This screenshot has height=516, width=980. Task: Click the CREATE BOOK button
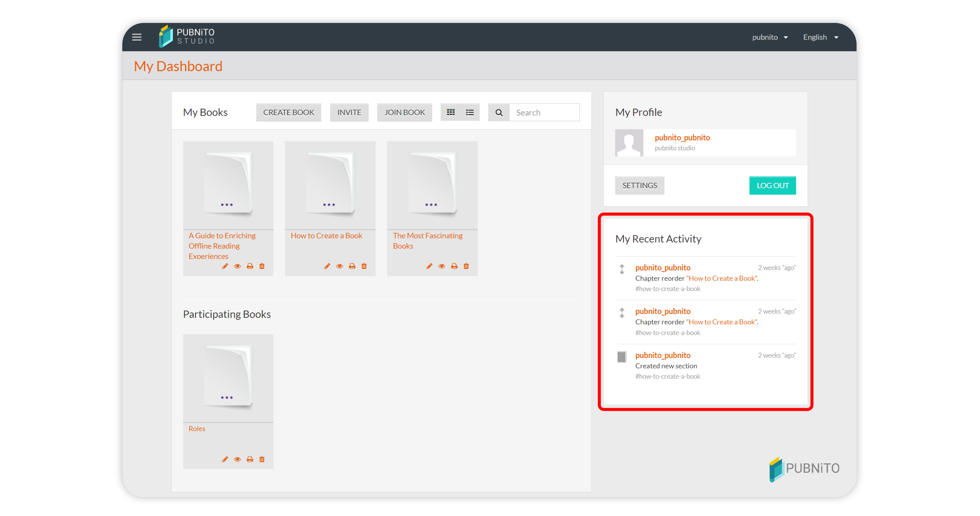tap(288, 112)
